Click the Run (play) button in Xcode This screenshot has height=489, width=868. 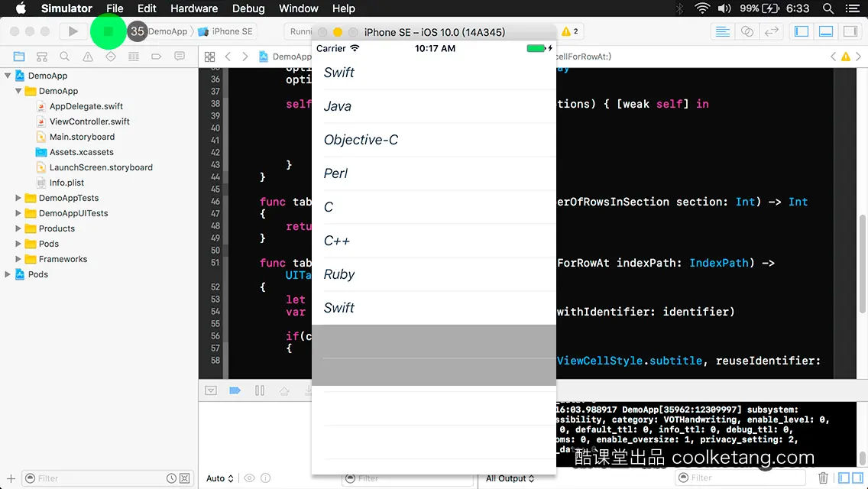[x=73, y=31]
